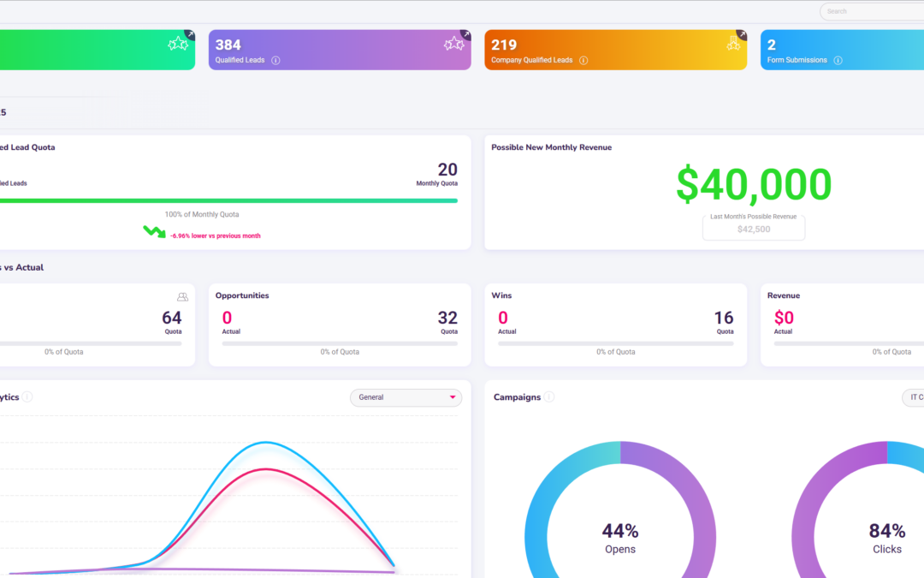Viewport: 924px width, 578px height.
Task: Click the dropdown arrow beside General
Action: tap(452, 398)
